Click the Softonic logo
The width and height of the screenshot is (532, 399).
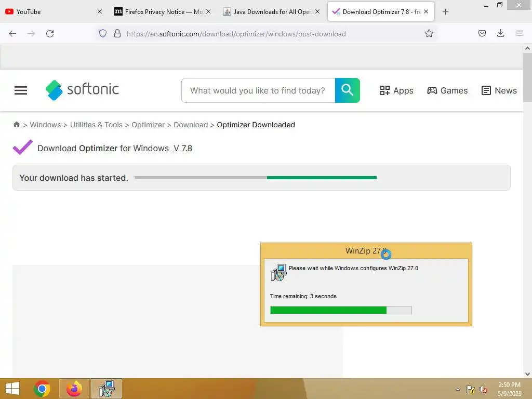(x=83, y=90)
